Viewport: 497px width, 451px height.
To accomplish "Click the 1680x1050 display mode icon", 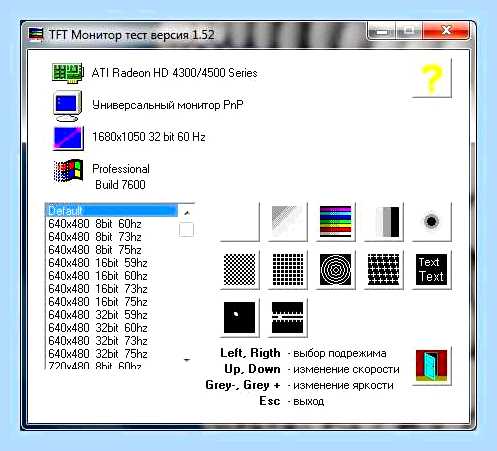I will click(68, 138).
